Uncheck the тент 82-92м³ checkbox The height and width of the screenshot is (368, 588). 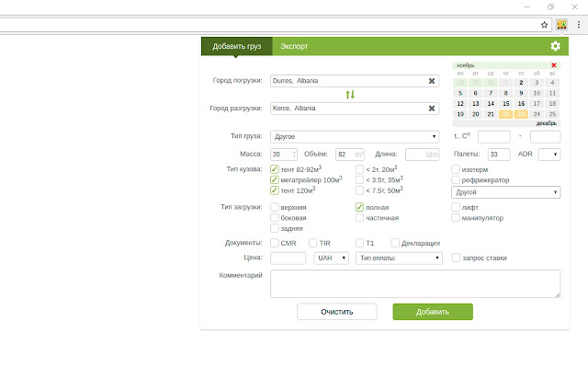[275, 169]
